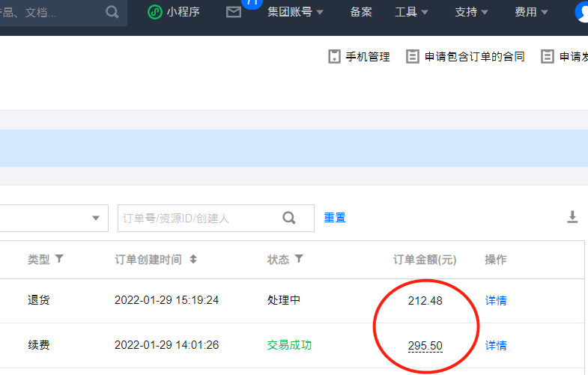Click 重置 to reset filters
Screen dimensions: 588x375
tap(335, 218)
